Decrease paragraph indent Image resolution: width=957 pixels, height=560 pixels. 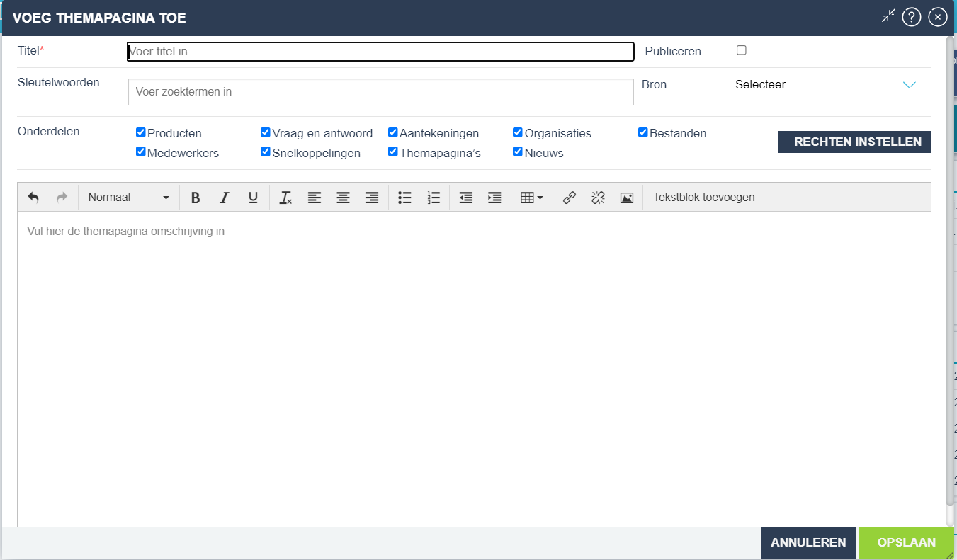click(x=465, y=198)
